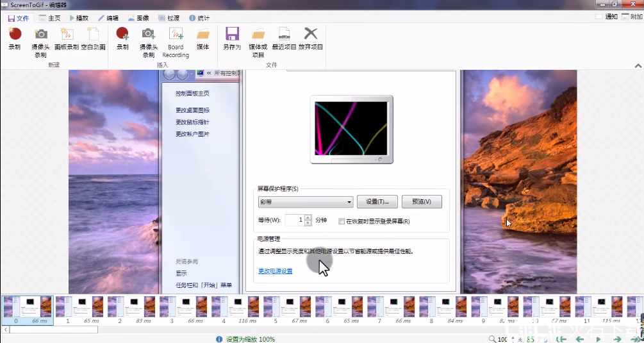Click the forward arrow in control panel window
The height and width of the screenshot is (343, 644).
point(182,74)
